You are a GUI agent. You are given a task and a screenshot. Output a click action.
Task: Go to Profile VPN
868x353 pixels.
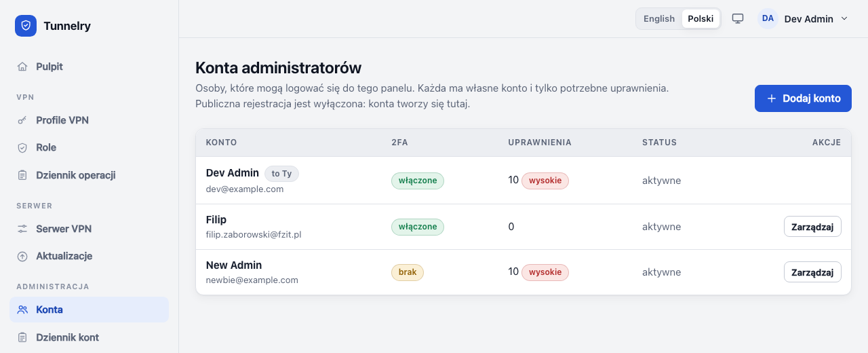coord(89,120)
